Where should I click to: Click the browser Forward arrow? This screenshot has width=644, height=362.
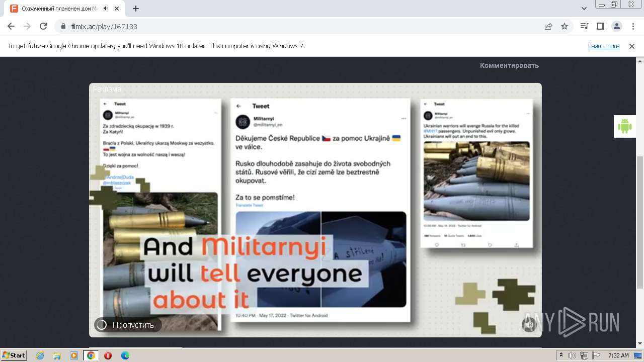[x=27, y=26]
